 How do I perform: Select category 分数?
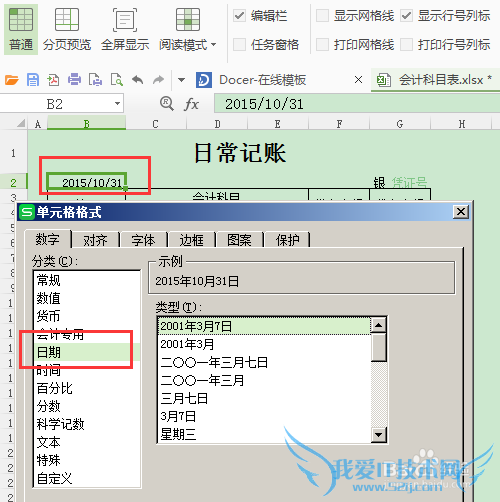(x=87, y=406)
